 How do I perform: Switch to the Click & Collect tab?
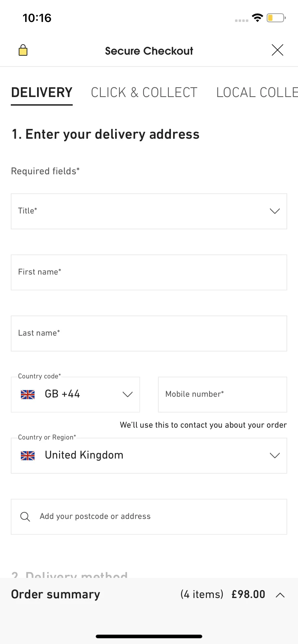[144, 92]
